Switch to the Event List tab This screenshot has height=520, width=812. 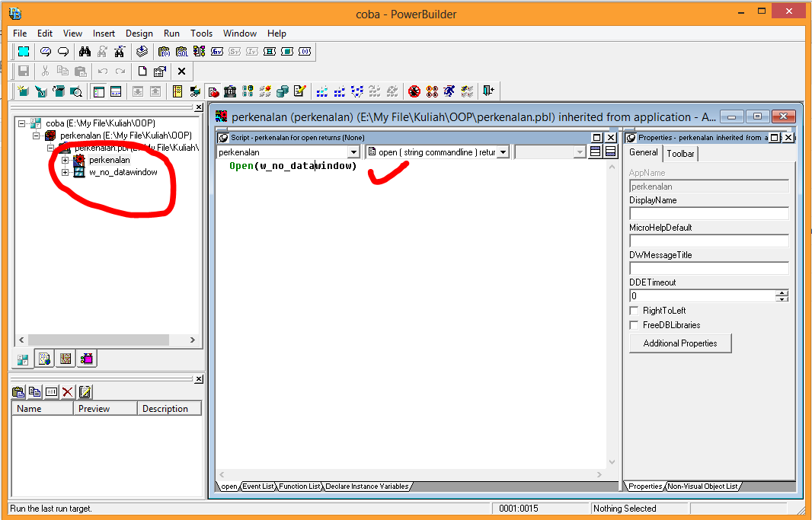pyautogui.click(x=258, y=487)
